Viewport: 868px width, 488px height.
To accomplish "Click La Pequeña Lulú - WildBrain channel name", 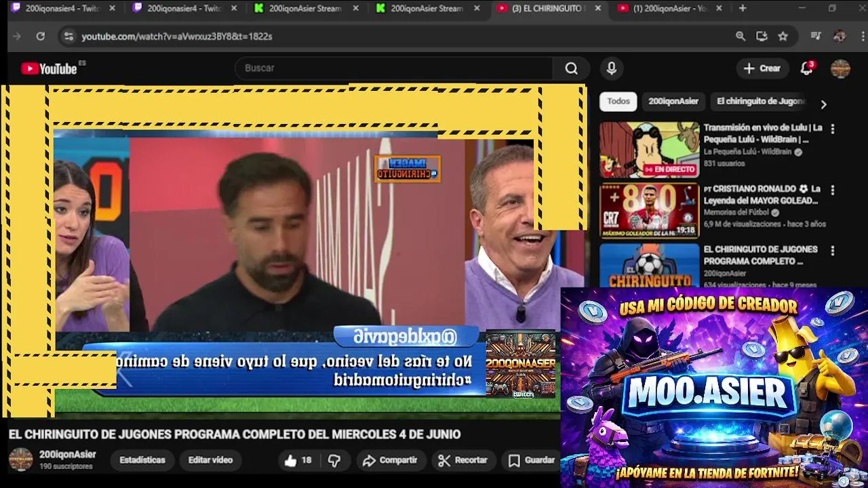I will [x=747, y=152].
